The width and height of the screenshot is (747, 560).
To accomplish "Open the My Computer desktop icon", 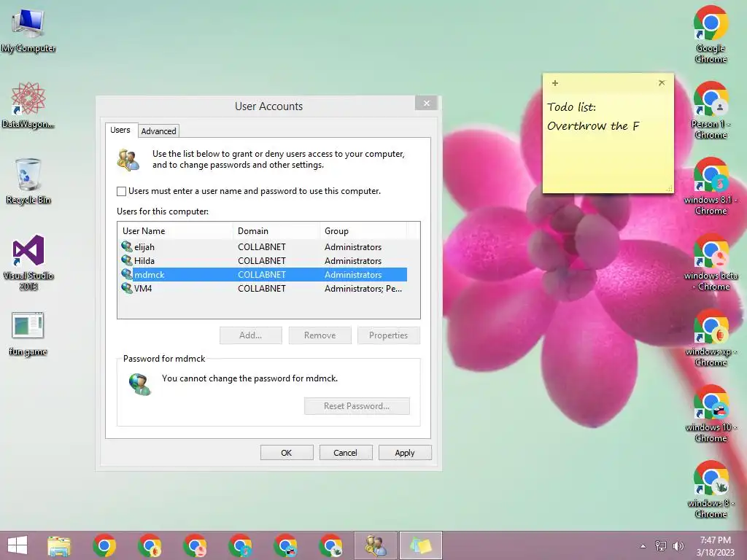I will pyautogui.click(x=28, y=30).
